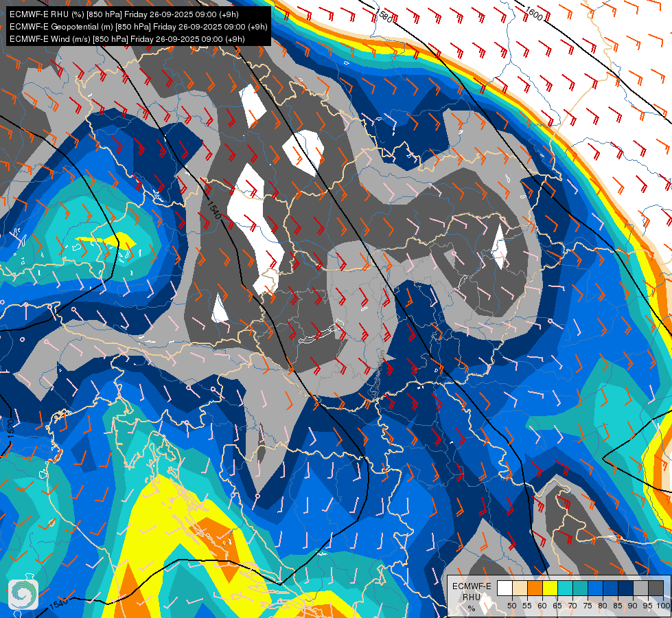Click the '50' legend tick label

tap(511, 606)
